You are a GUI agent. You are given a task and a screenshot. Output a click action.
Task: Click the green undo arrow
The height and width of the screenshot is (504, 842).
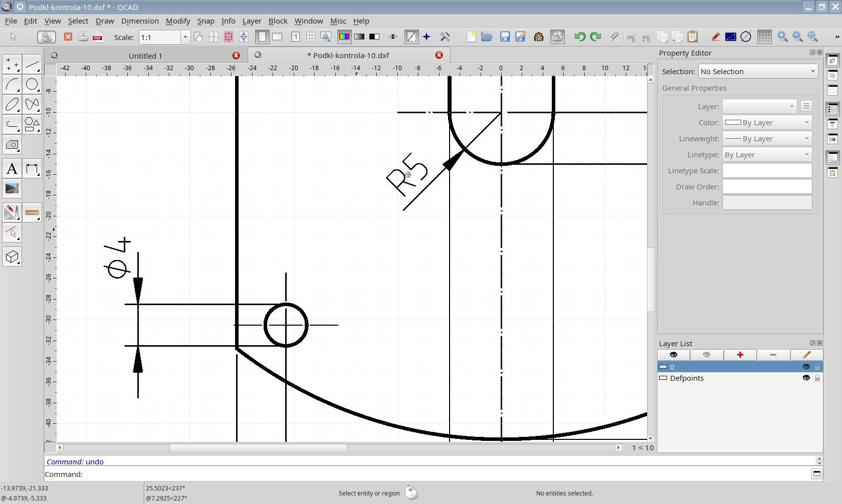[580, 37]
